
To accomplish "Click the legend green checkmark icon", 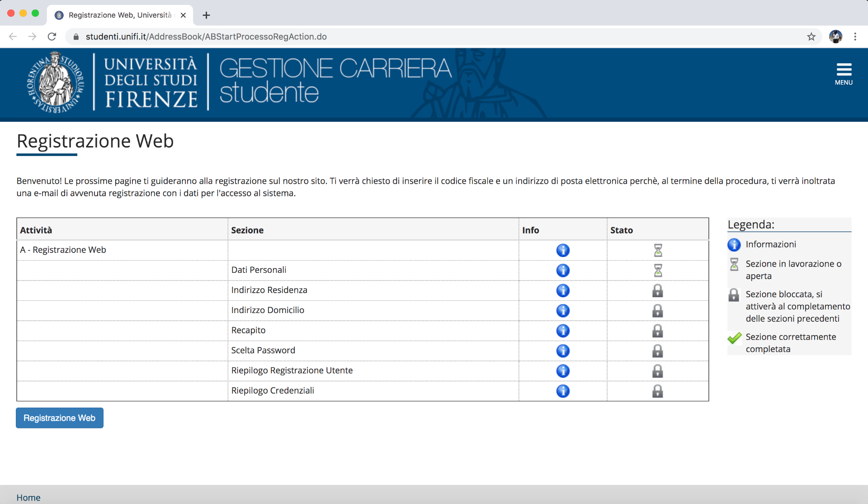I will pyautogui.click(x=735, y=338).
